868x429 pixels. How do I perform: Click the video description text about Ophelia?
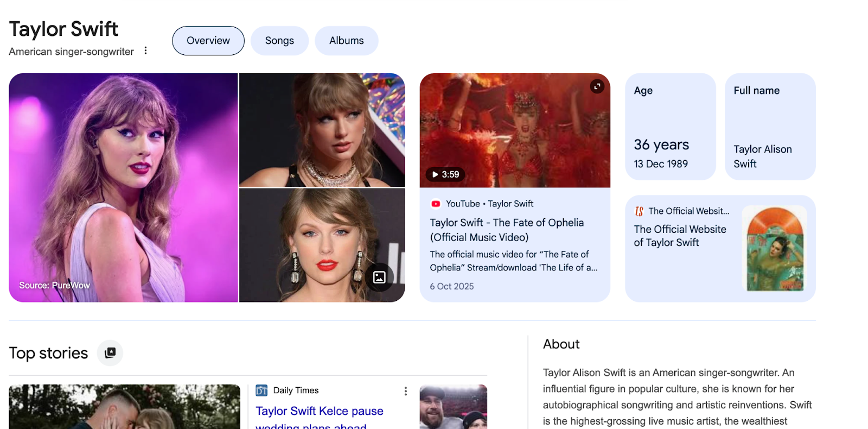514,261
